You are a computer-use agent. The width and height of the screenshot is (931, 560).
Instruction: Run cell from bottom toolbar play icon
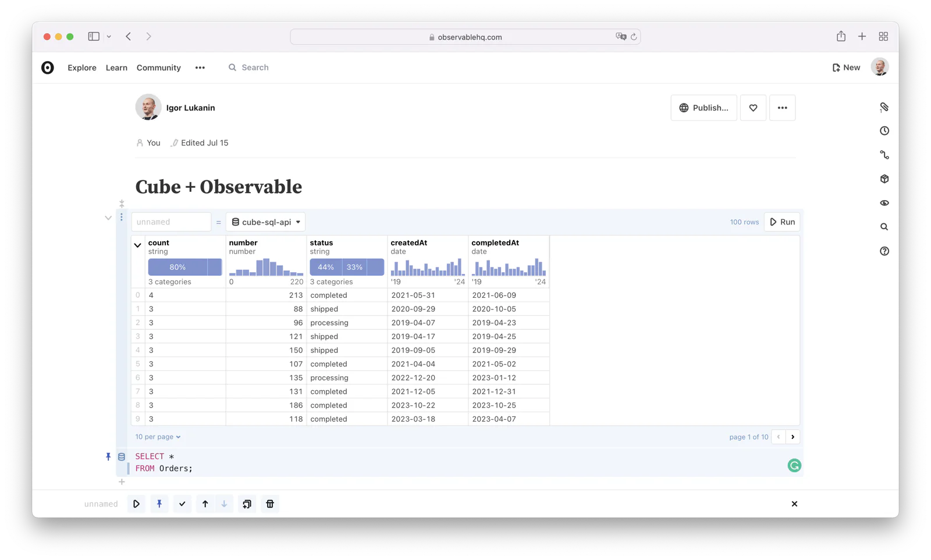(x=136, y=504)
